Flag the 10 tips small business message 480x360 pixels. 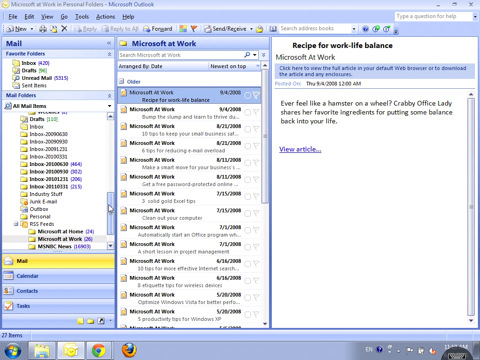[256, 129]
